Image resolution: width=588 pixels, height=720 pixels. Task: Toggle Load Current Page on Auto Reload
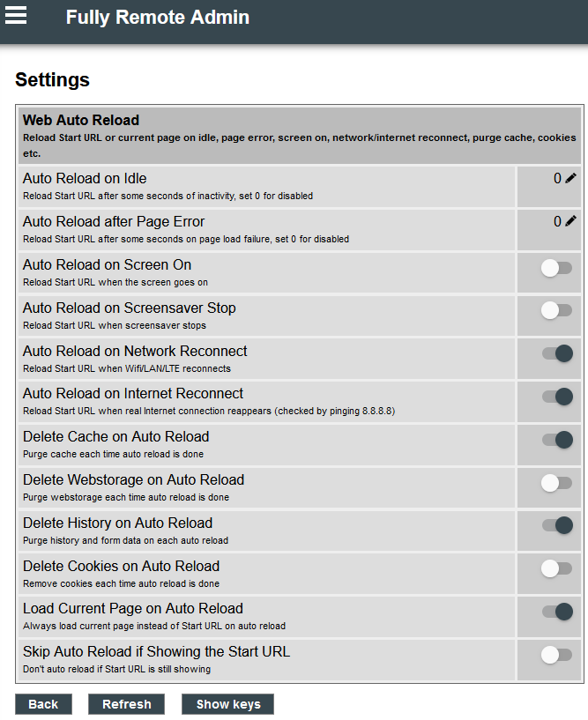tap(557, 612)
